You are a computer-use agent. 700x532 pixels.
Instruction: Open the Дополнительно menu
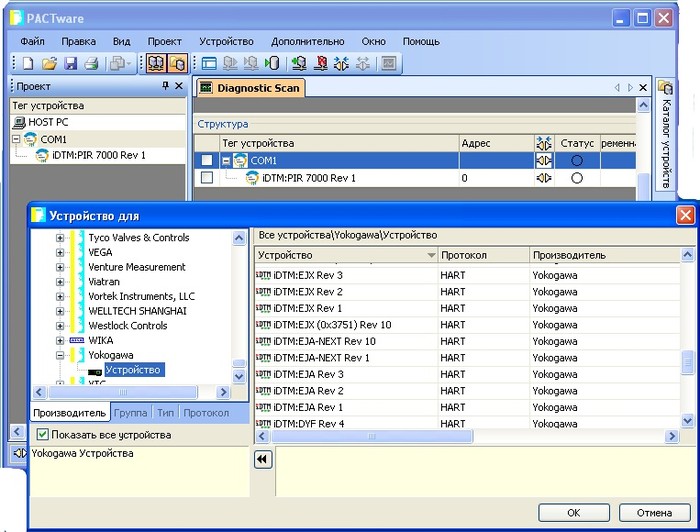point(308,42)
